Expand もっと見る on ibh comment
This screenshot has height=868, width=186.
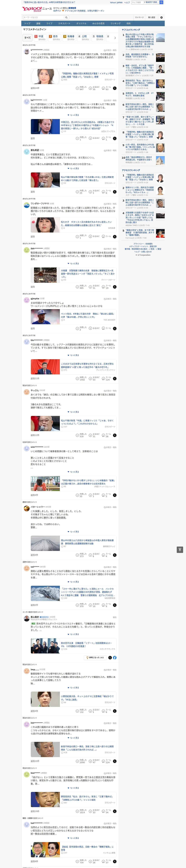(73, 263)
